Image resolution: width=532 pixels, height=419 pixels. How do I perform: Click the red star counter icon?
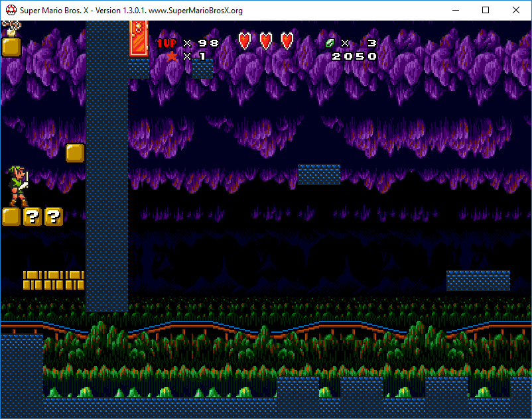tap(172, 56)
